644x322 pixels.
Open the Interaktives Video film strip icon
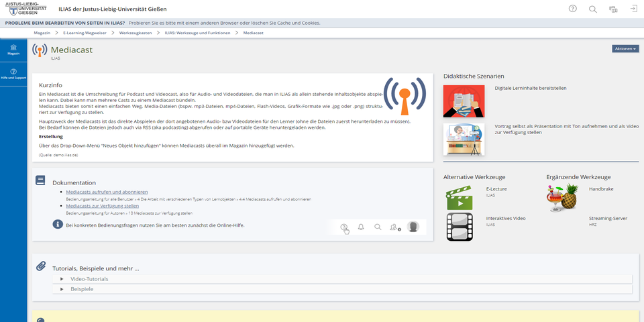(x=460, y=227)
